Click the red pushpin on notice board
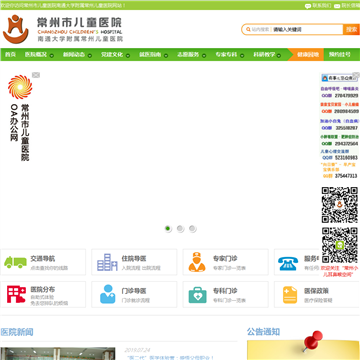The image size is (360, 360). tap(312, 341)
